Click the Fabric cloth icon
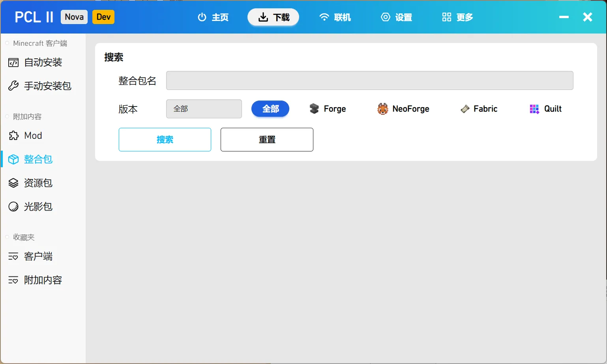This screenshot has height=364, width=607. [465, 109]
